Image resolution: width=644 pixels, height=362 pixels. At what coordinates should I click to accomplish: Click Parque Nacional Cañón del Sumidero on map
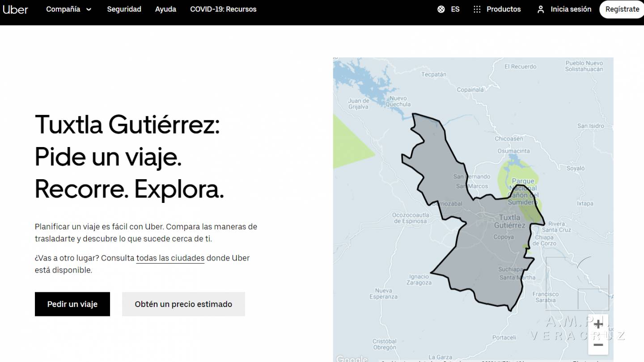tap(522, 192)
